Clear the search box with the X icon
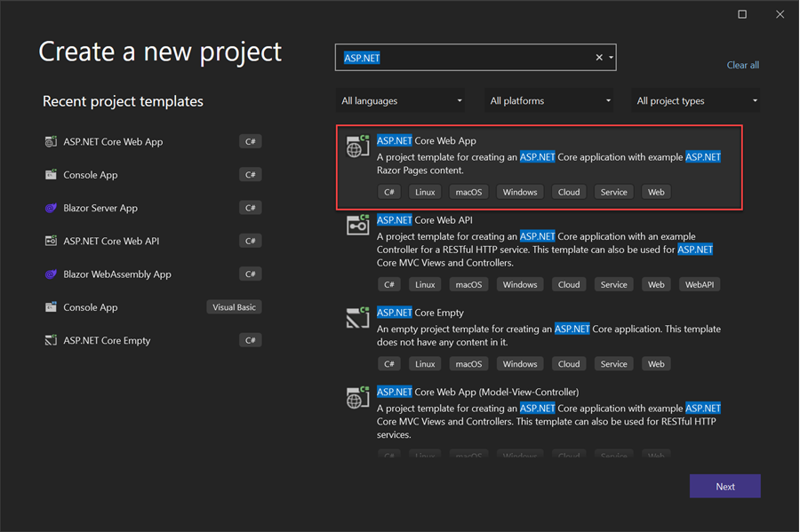This screenshot has width=800, height=532. (x=599, y=58)
